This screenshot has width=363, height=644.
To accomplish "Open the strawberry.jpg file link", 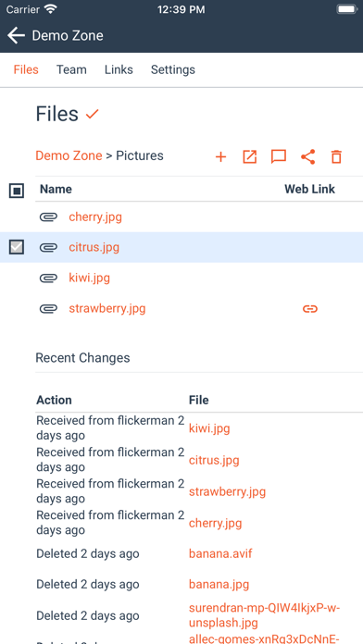I will click(107, 308).
